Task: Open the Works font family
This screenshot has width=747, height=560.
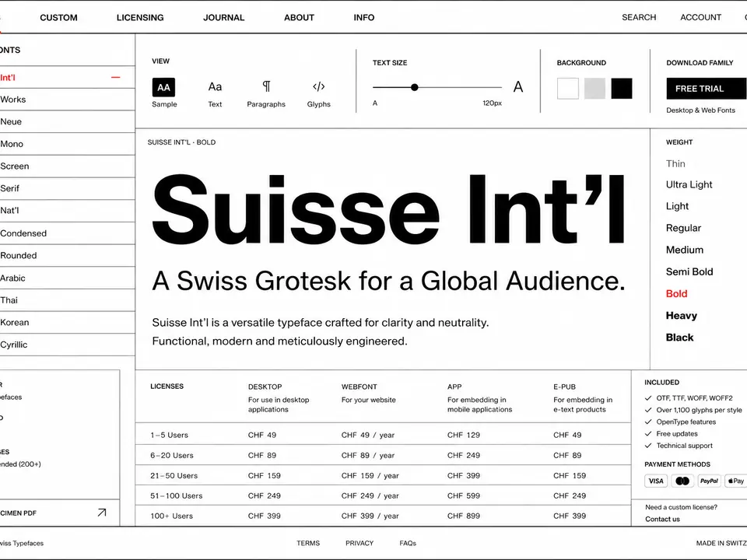Action: pyautogui.click(x=65, y=100)
